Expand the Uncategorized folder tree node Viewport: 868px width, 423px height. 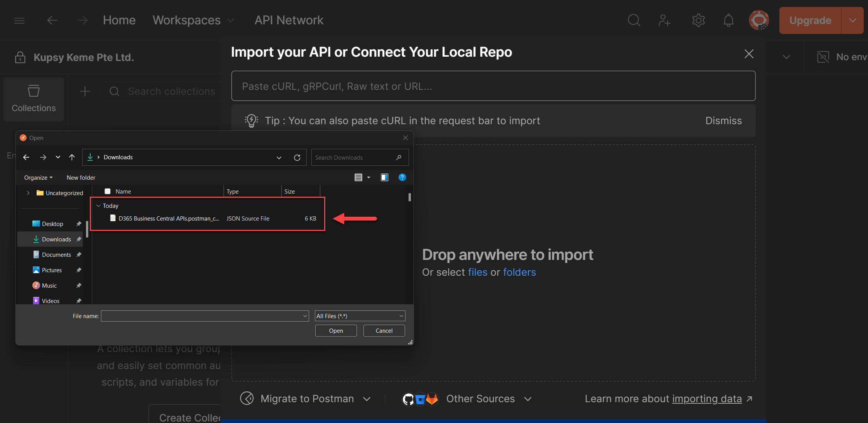pos(28,193)
